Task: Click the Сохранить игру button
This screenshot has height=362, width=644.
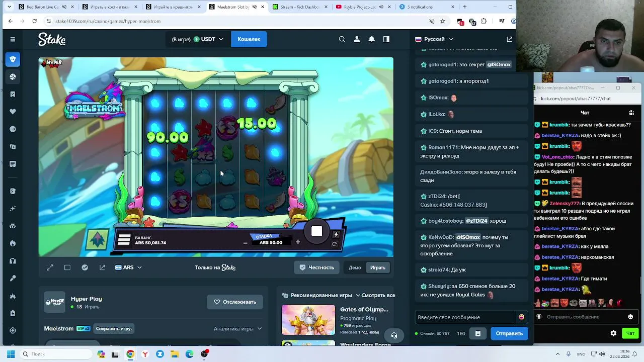Action: pyautogui.click(x=114, y=329)
